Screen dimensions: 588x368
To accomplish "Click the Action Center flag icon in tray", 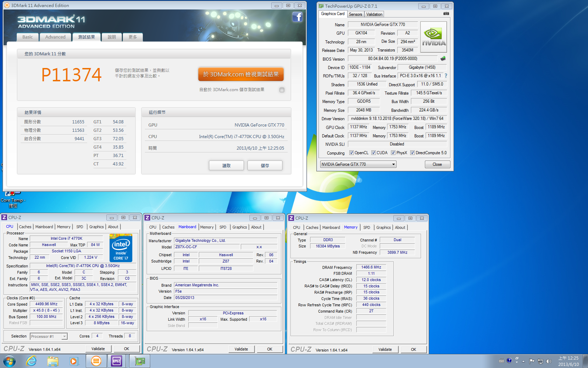I will coord(532,361).
